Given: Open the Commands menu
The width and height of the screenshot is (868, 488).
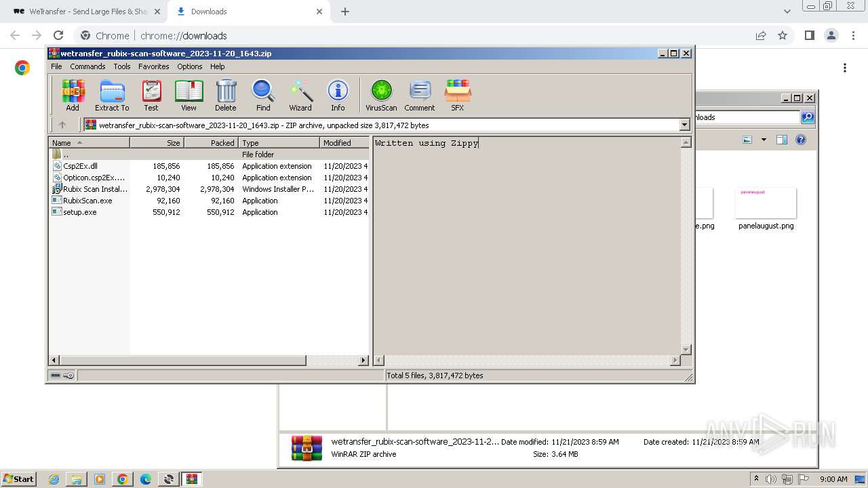Looking at the screenshot, I should click(x=87, y=66).
